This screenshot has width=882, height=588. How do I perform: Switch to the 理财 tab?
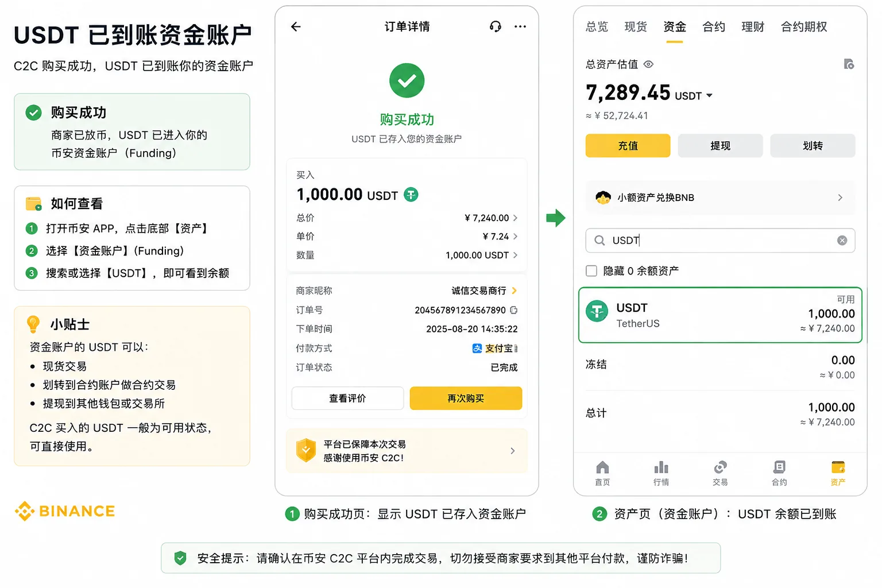pyautogui.click(x=753, y=27)
